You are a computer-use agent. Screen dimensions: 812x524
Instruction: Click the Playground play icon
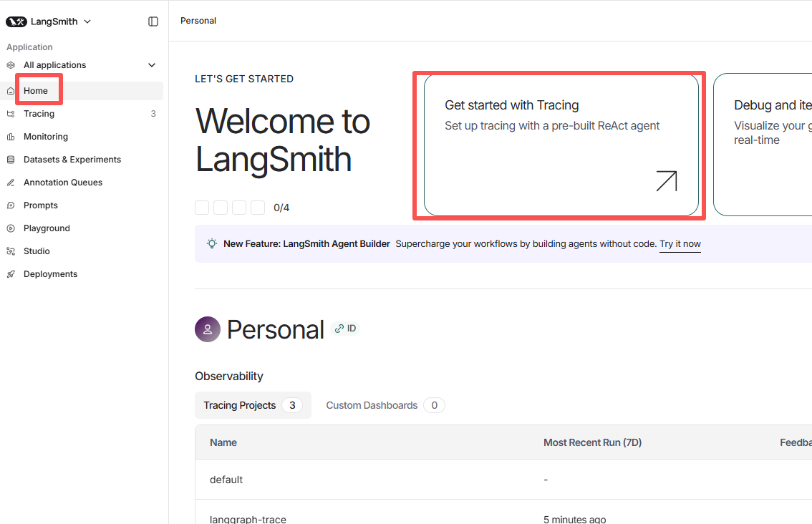coord(11,228)
